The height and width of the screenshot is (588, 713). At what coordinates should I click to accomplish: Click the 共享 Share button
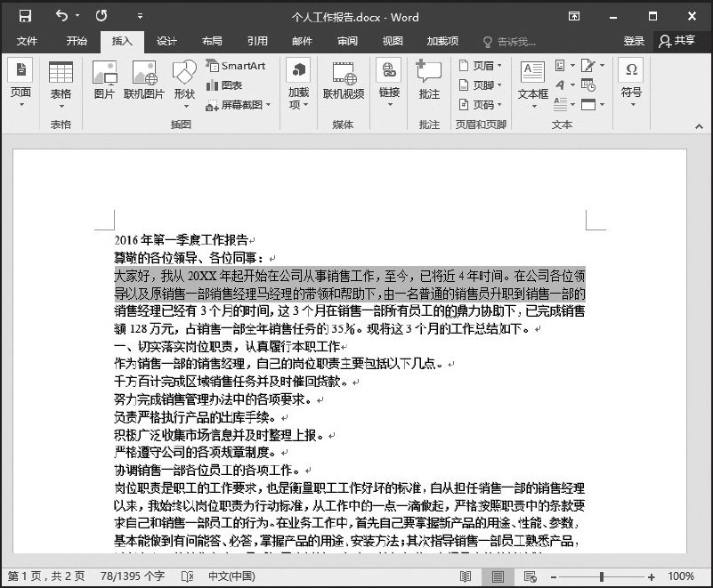677,41
